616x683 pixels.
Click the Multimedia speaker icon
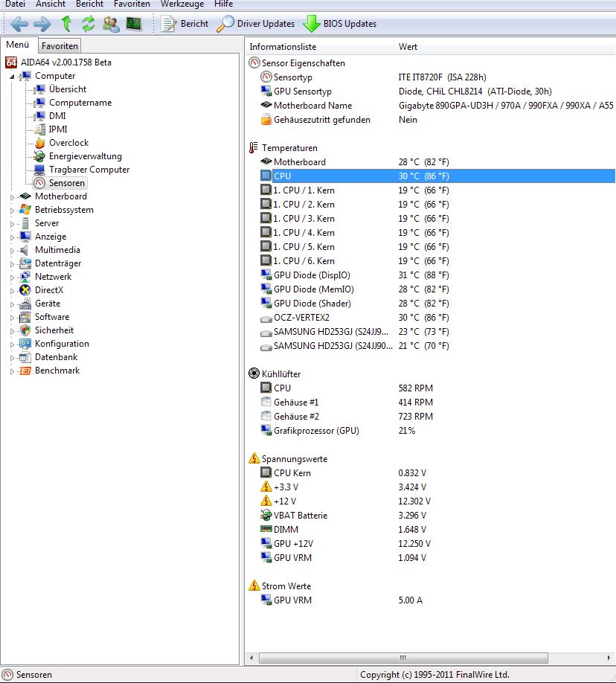(25, 250)
